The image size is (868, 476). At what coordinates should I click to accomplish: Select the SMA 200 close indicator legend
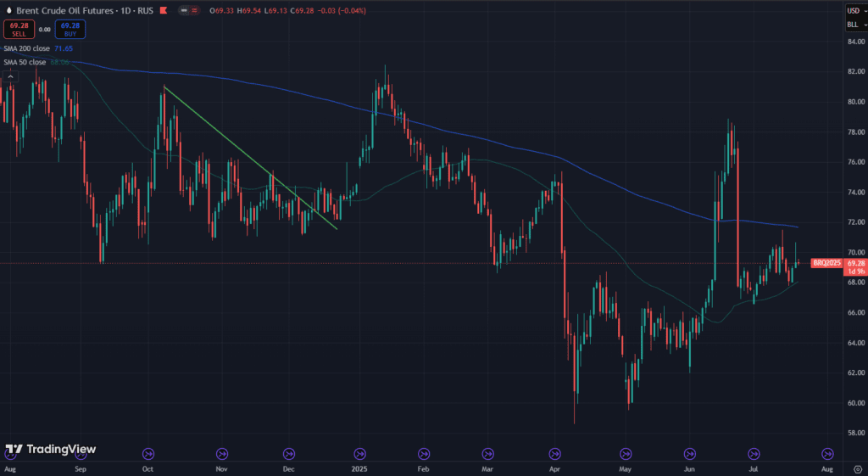[26, 48]
